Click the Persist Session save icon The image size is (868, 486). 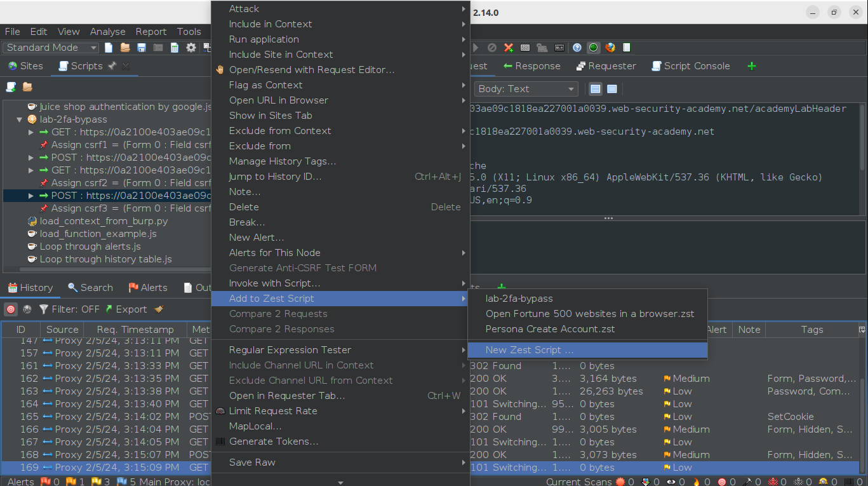pyautogui.click(x=142, y=48)
